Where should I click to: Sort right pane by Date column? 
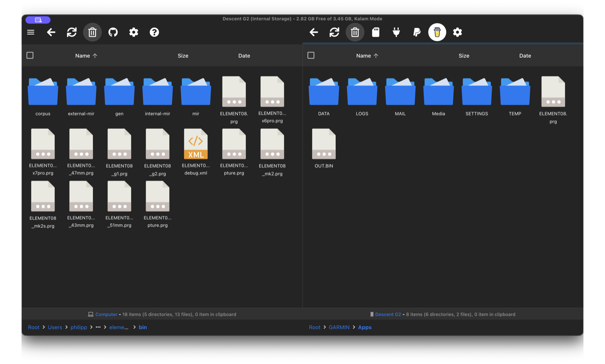525,56
